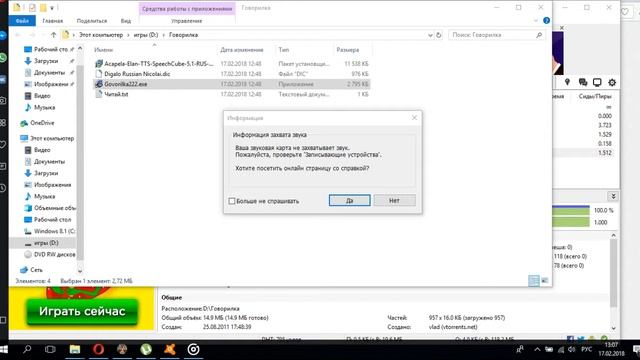This screenshot has width=640, height=360.
Task: Check 'Больше не спрашивать' checkbox
Action: pyautogui.click(x=232, y=201)
